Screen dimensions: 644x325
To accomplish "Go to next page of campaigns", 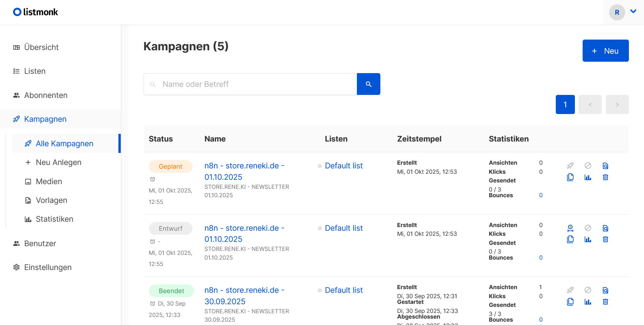I will click(x=617, y=105).
